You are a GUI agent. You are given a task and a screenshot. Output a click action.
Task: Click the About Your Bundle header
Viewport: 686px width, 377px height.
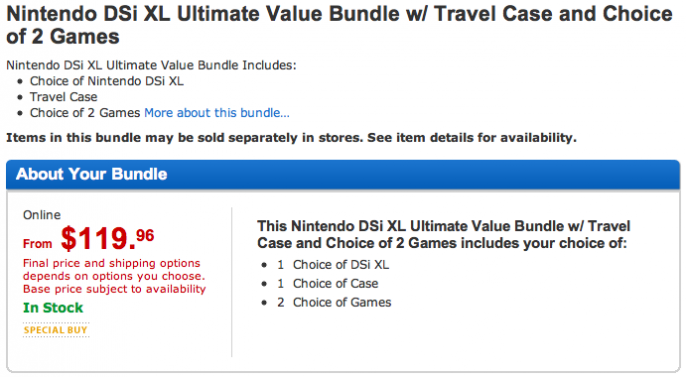91,174
